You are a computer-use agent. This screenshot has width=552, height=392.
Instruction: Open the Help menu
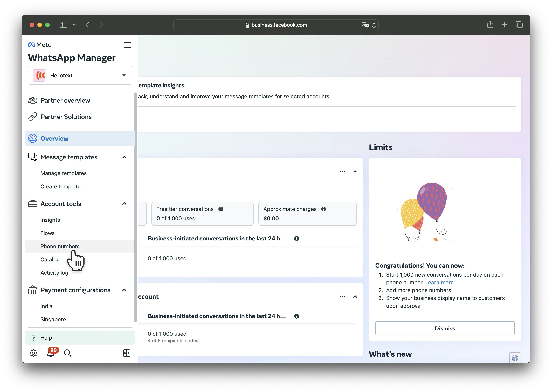point(80,337)
